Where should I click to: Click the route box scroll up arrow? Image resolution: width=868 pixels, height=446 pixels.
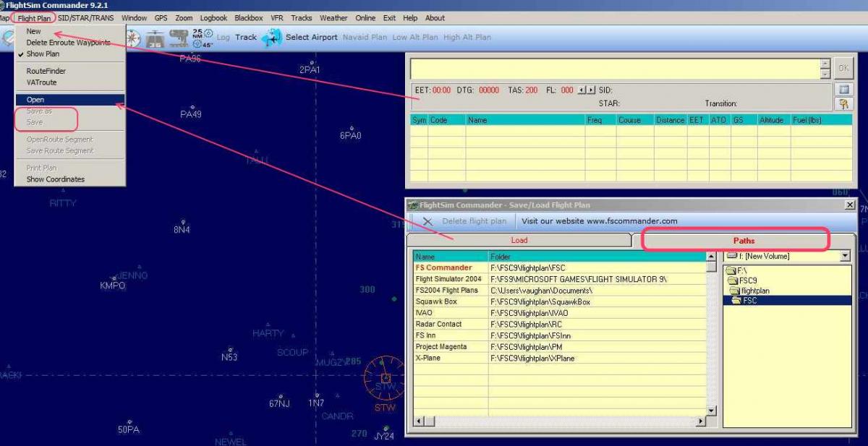click(x=825, y=64)
